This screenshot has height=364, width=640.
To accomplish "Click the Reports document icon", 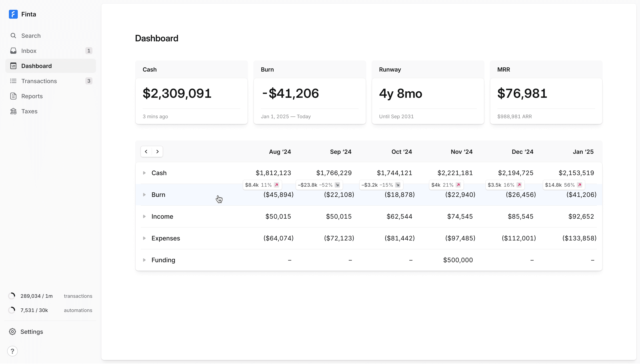I will coord(13,96).
